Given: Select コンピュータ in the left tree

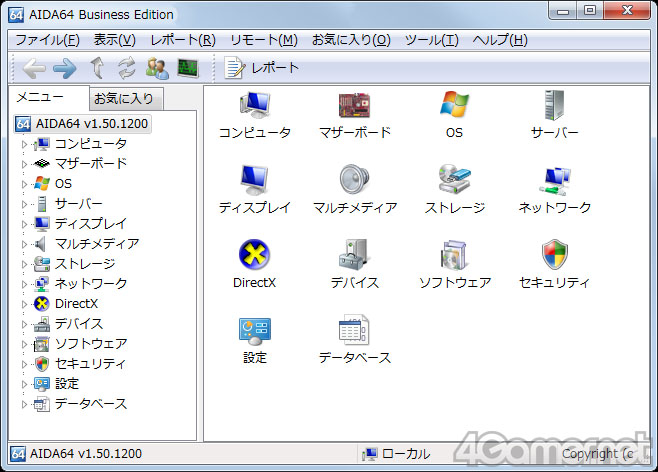Looking at the screenshot, I should click(x=91, y=144).
